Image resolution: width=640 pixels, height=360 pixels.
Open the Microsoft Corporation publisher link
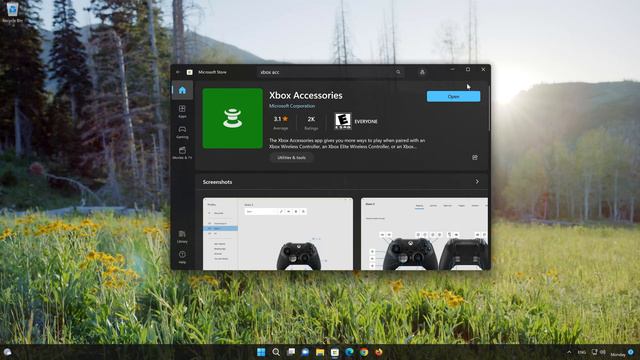[292, 106]
